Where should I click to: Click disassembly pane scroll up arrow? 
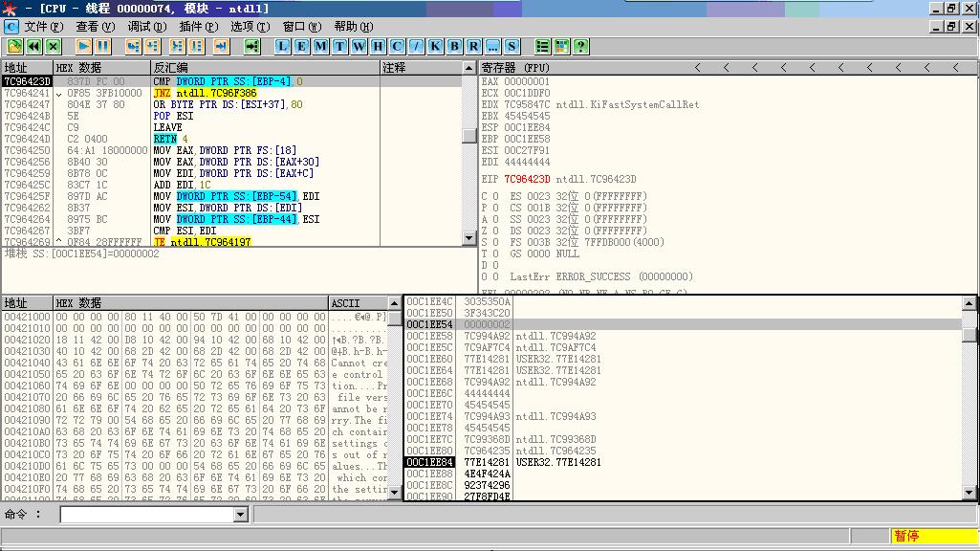pos(469,68)
